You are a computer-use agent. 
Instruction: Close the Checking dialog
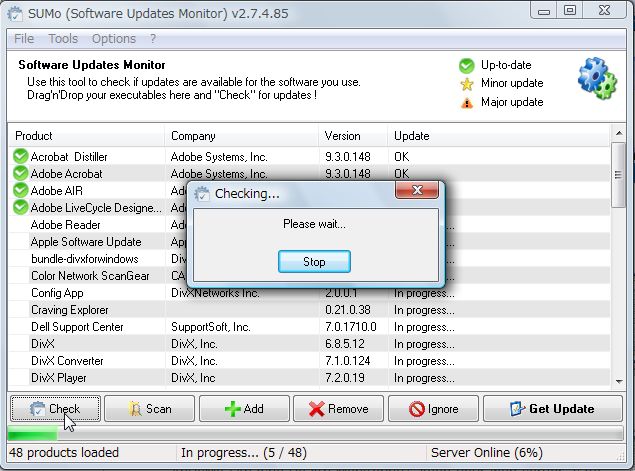417,190
